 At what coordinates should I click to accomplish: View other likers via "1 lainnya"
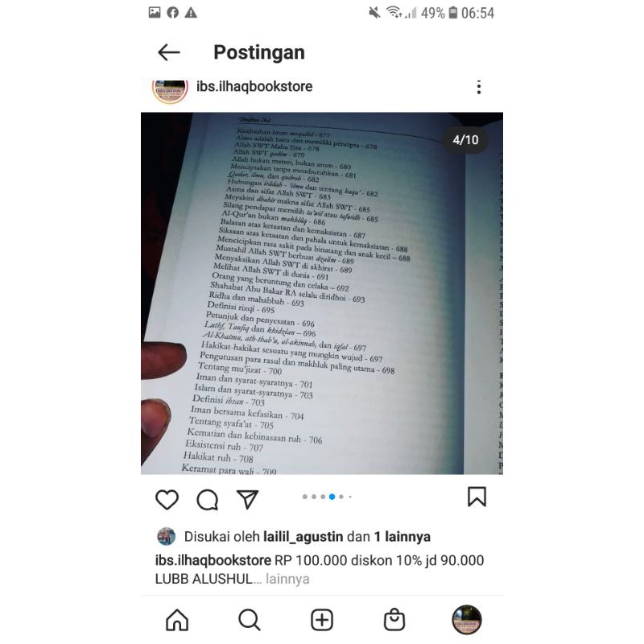coord(402,536)
